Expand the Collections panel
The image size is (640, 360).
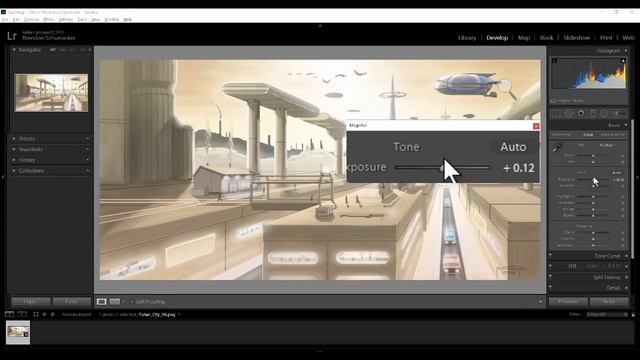point(14,171)
